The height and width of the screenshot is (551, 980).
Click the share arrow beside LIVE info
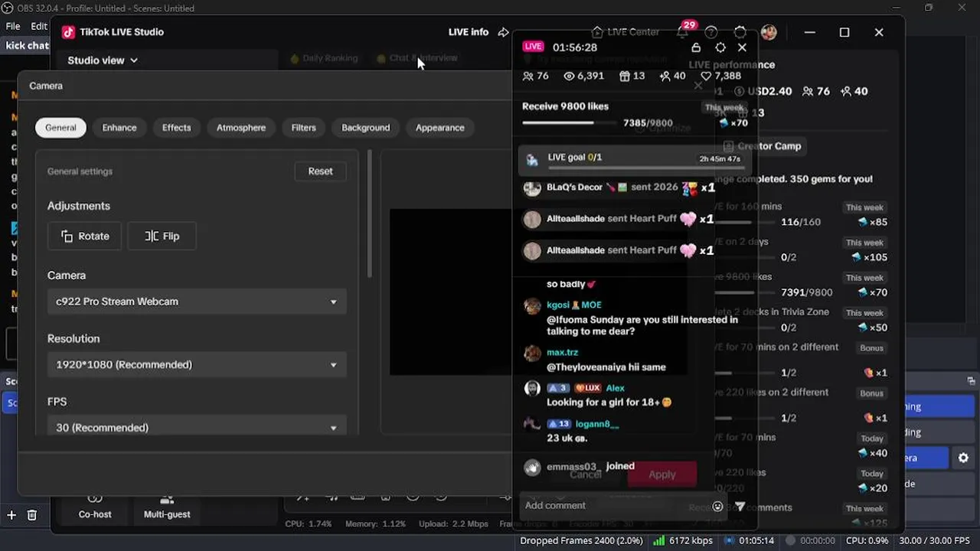pos(503,32)
